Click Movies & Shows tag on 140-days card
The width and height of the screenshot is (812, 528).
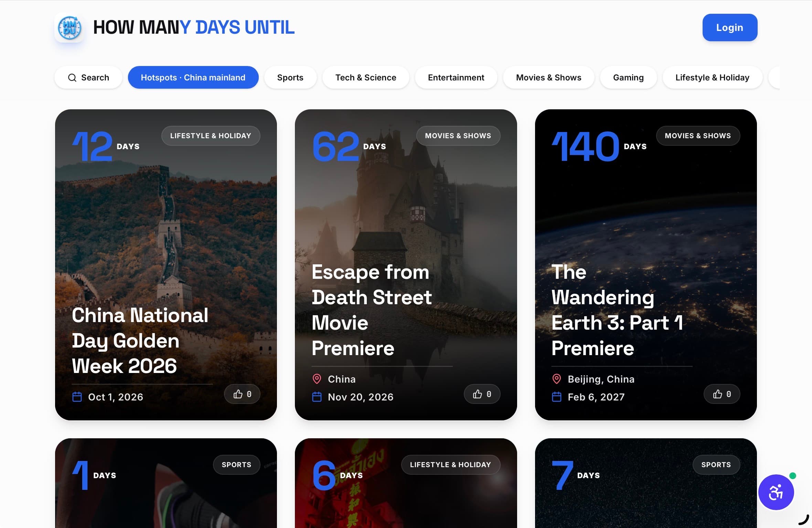point(698,136)
